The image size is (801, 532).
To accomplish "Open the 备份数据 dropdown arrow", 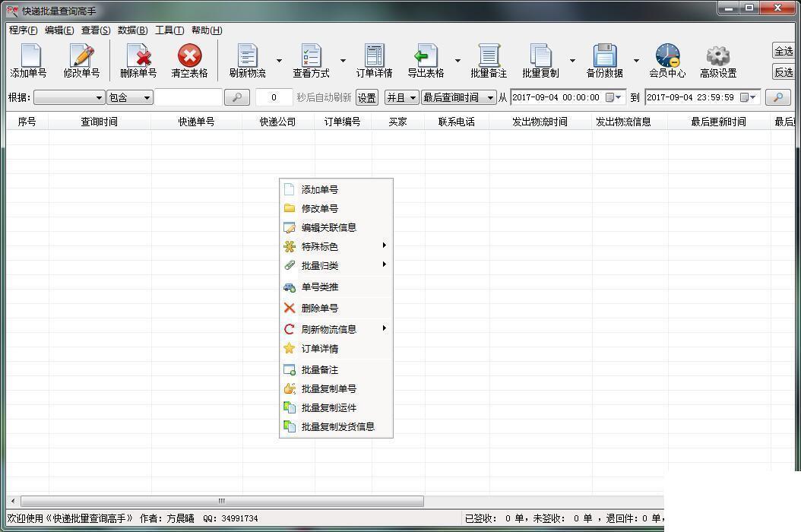I will 636,61.
